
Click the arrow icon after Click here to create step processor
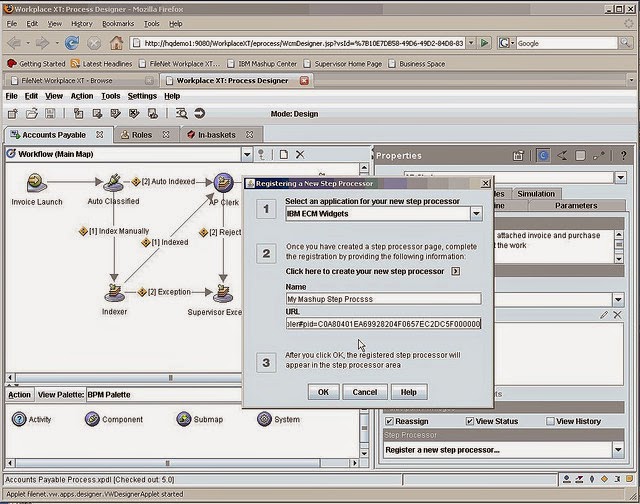point(456,271)
